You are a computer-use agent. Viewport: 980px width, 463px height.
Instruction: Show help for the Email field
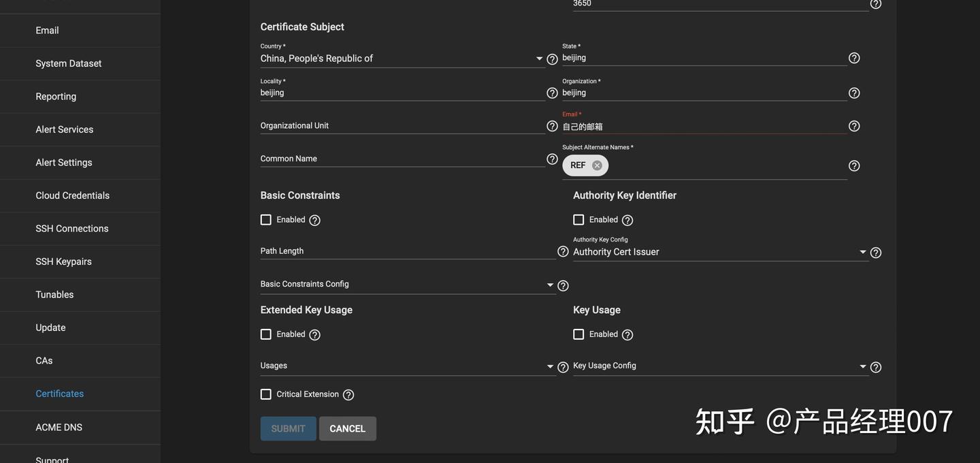point(854,126)
